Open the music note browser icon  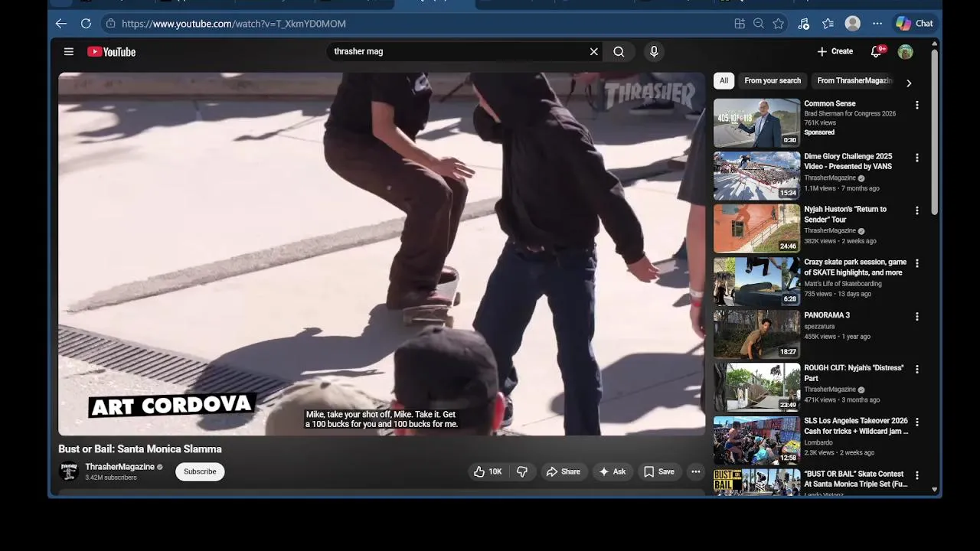coord(803,24)
